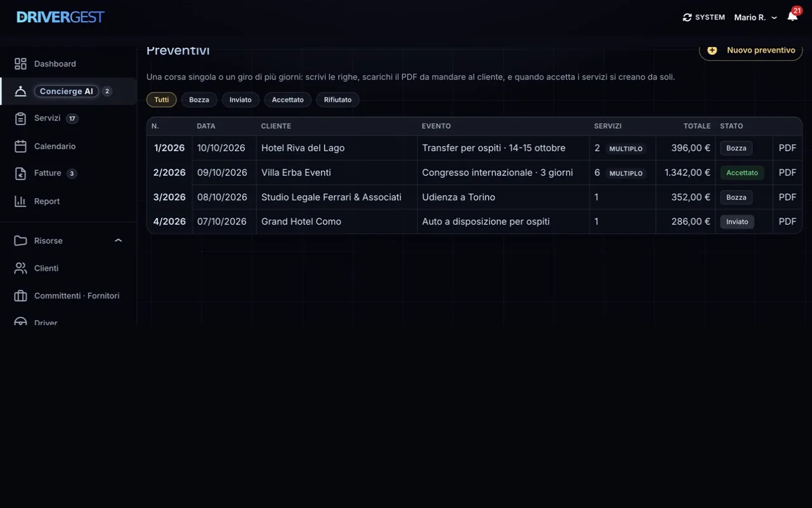Click the Servizi count badge 17

click(x=72, y=119)
